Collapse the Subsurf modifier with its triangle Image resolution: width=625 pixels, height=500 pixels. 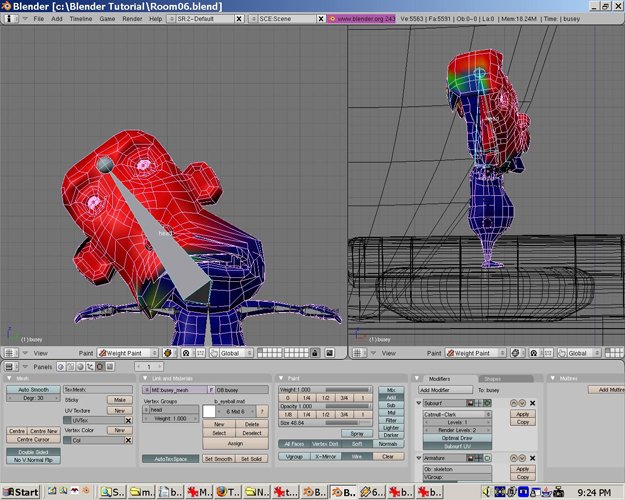(419, 403)
